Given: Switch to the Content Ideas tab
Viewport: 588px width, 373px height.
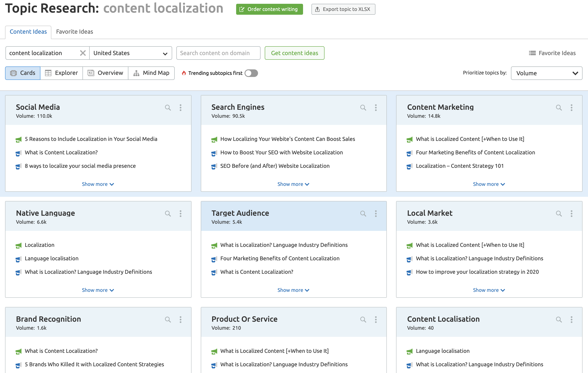Looking at the screenshot, I should [28, 31].
